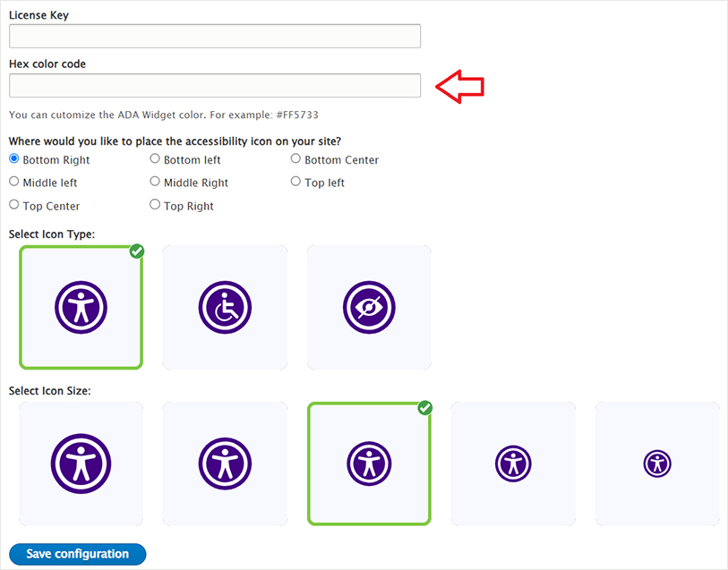Select the medium icon size tile
The width and height of the screenshot is (728, 570).
click(369, 464)
